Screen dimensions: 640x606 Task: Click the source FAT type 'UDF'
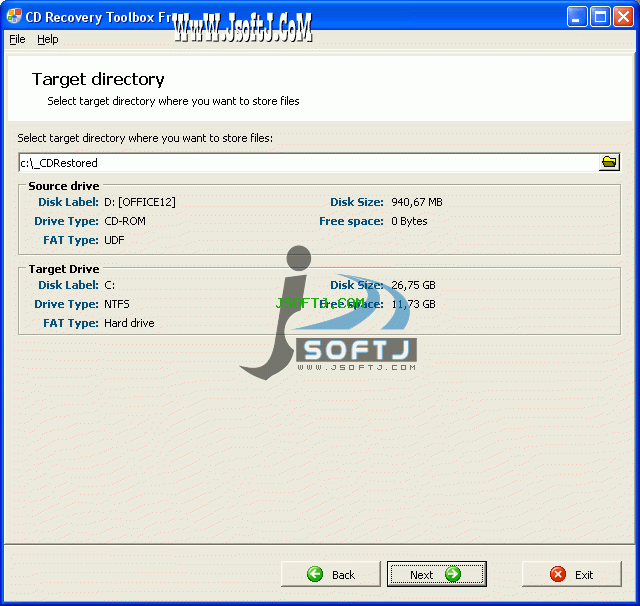coord(114,240)
